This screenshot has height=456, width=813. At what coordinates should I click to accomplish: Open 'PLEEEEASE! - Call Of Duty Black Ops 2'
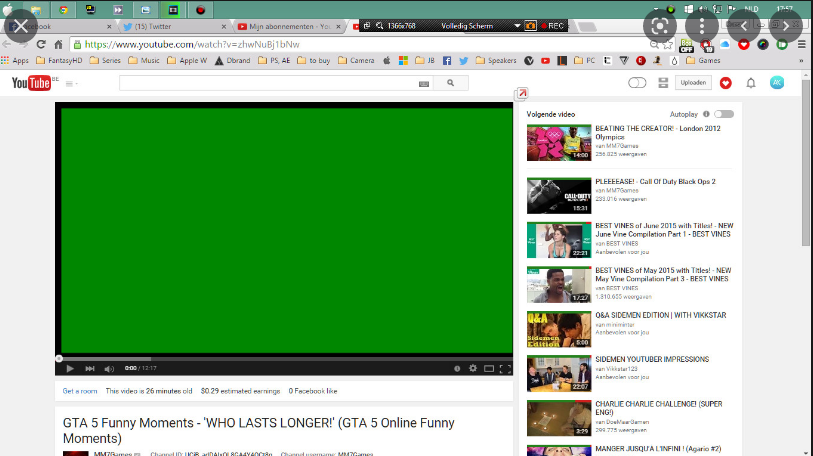point(655,182)
